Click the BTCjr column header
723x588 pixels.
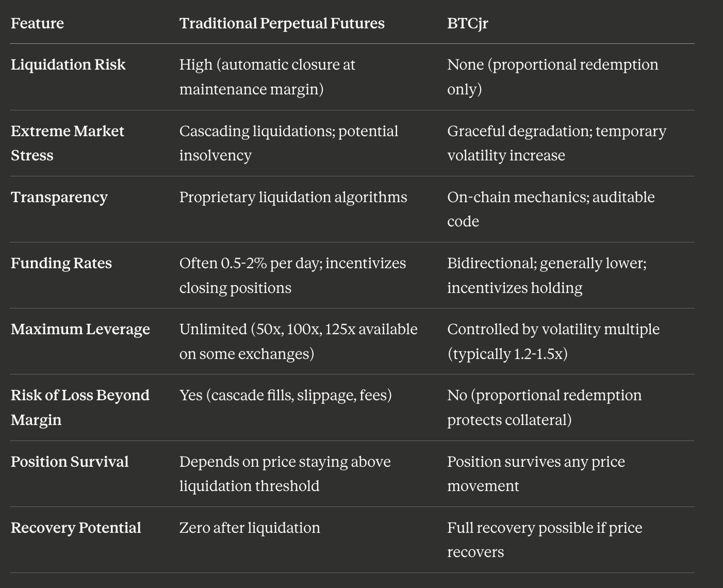coord(467,23)
